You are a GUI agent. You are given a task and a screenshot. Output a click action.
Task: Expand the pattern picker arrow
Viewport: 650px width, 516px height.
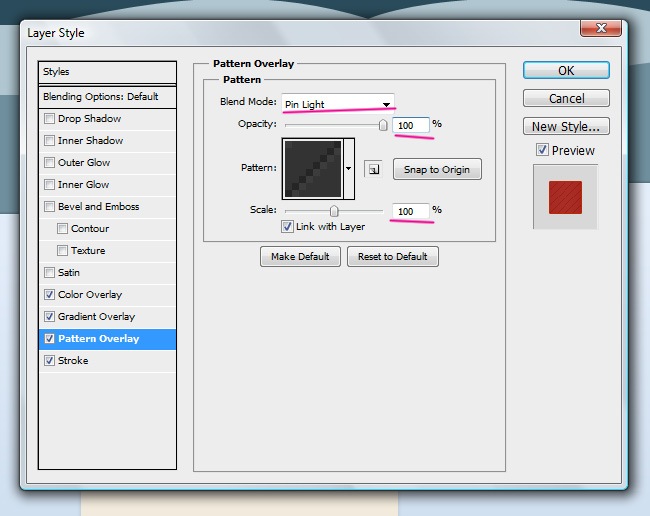click(x=348, y=169)
